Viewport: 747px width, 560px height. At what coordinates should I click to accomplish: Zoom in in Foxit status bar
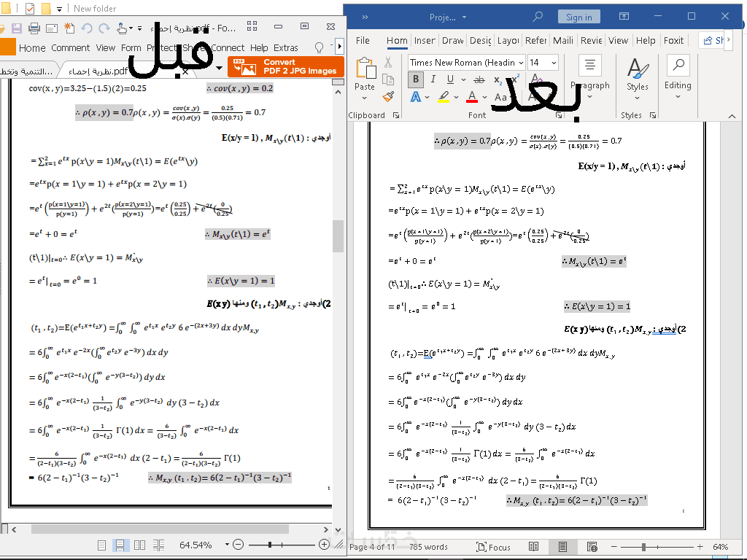click(324, 544)
